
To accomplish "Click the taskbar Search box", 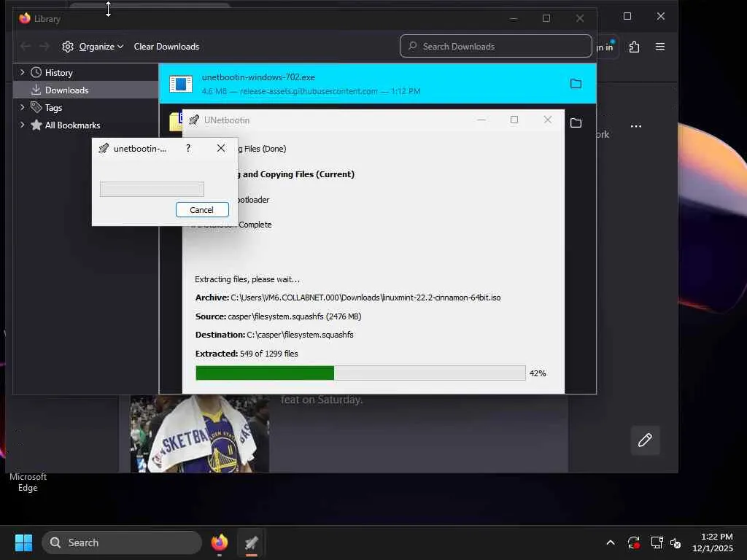I will (122, 542).
